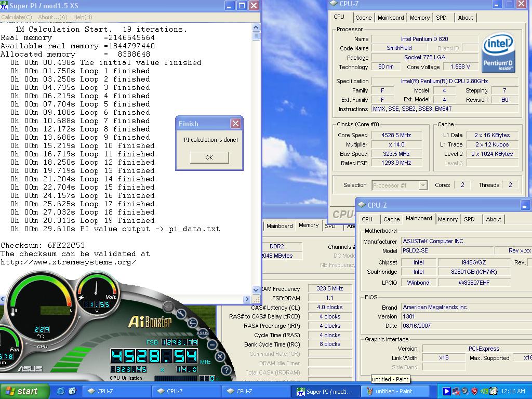This screenshot has height=399, width=532.
Task: Open AI Booster help question mark icon
Action: click(226, 369)
